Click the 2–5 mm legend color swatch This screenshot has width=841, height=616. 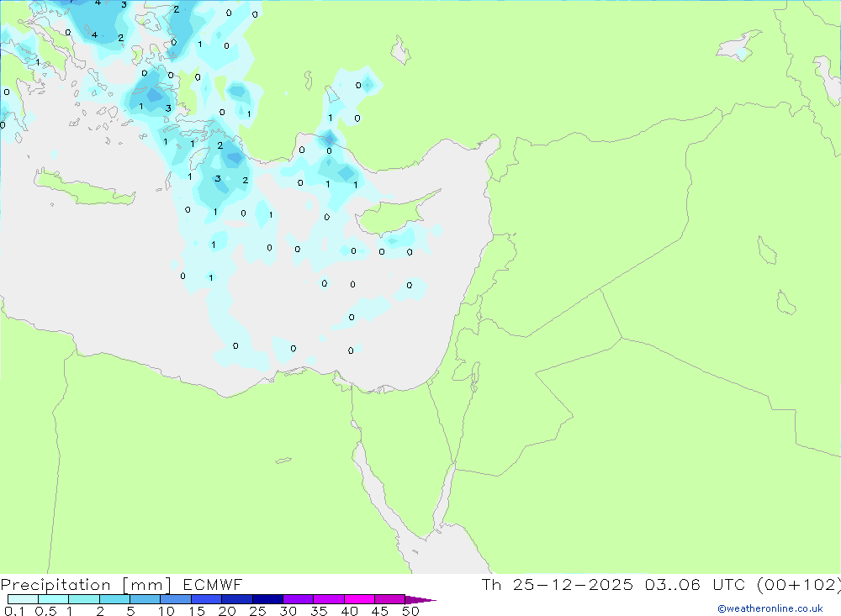(x=114, y=599)
